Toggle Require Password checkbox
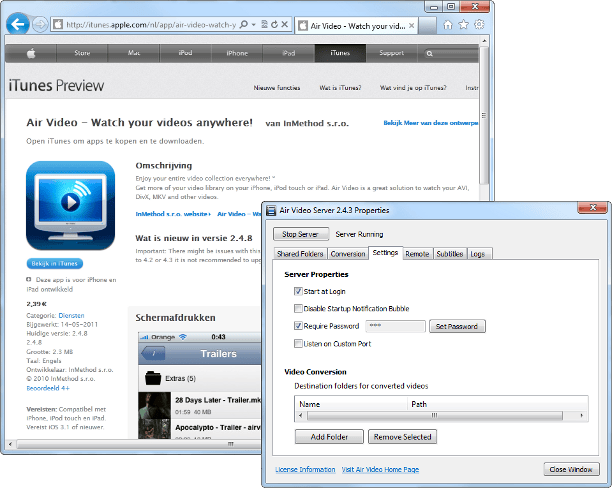612x488 pixels. pyautogui.click(x=298, y=326)
